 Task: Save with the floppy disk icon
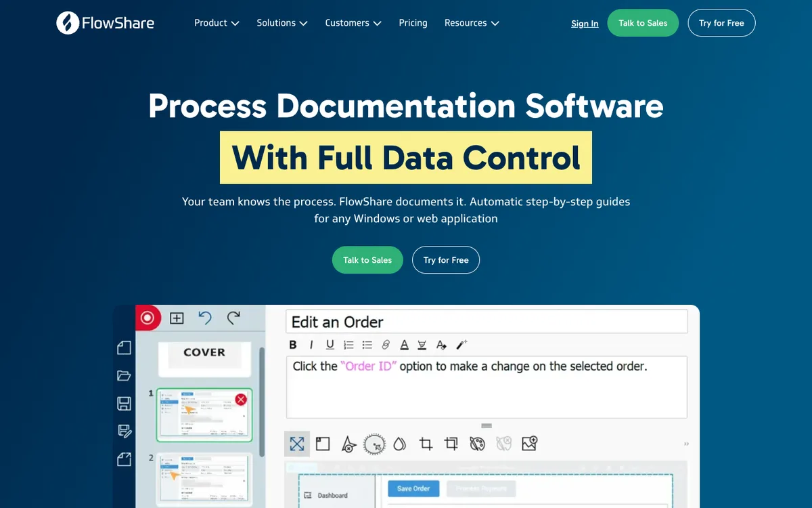[x=124, y=404]
